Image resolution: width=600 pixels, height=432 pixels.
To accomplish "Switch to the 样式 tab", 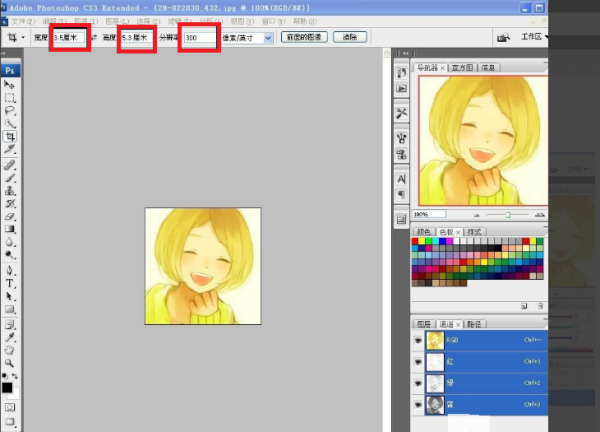I will 474,232.
